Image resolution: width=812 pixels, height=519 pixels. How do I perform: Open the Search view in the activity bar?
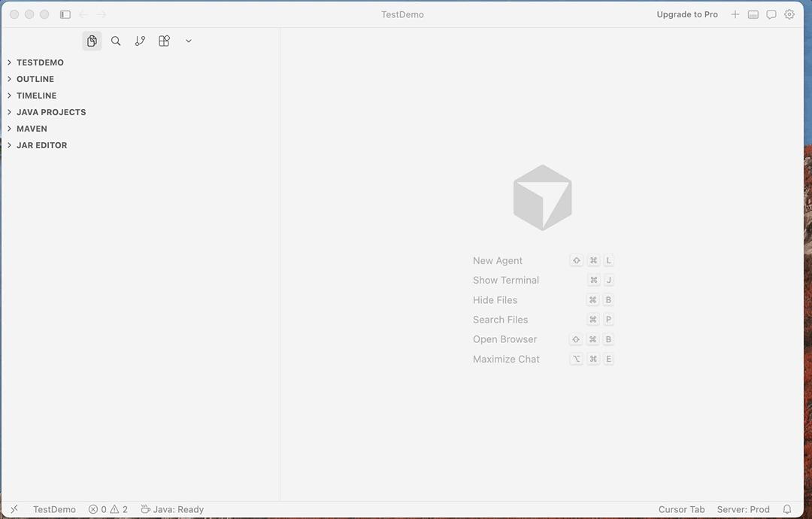click(116, 41)
